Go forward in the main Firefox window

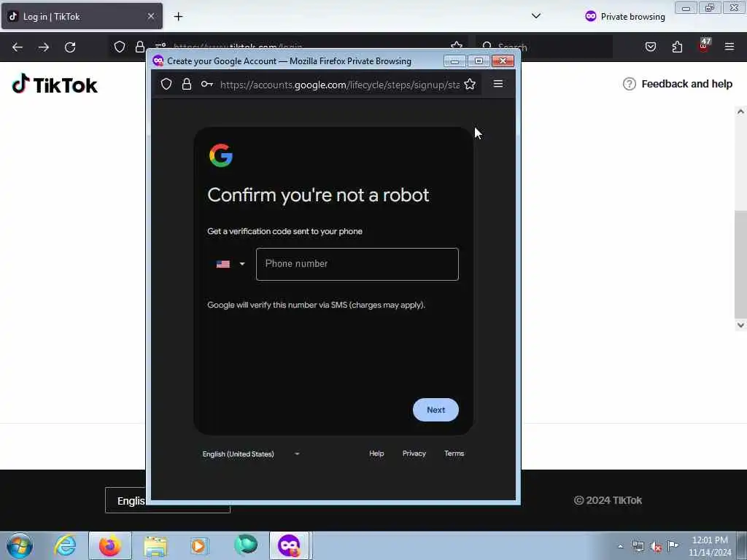44,47
